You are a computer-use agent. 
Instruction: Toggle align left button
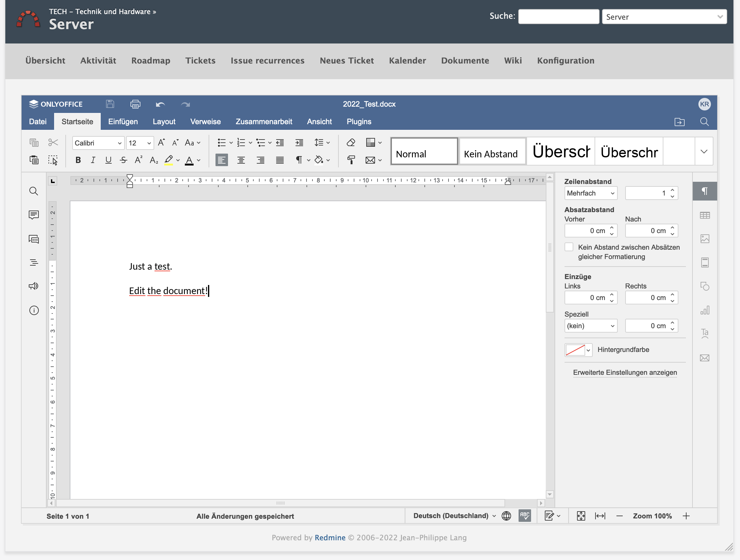click(x=221, y=160)
